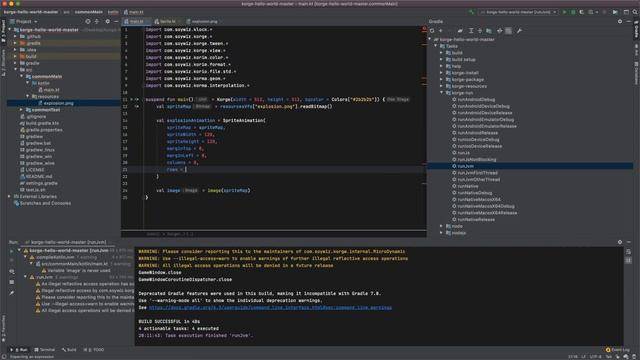This screenshot has width=640, height=360.
Task: Expand the nodejs task group
Action: tap(442, 233)
